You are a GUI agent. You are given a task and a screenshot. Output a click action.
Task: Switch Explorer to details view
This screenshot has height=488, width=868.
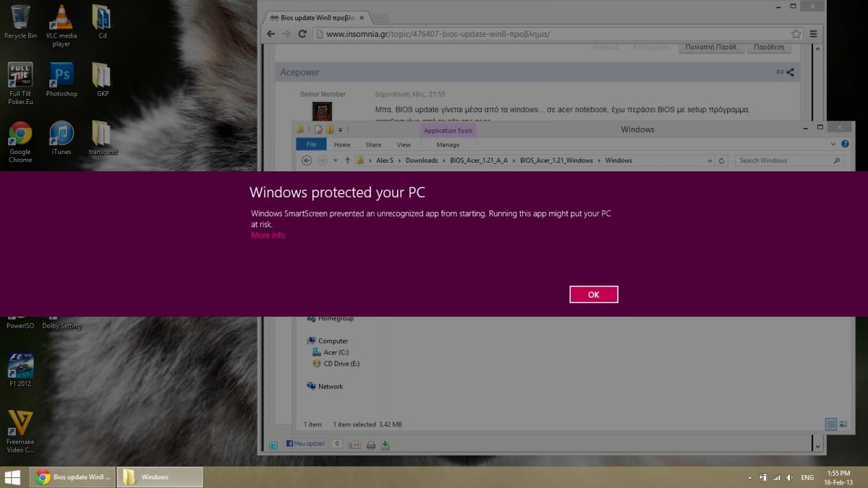831,424
